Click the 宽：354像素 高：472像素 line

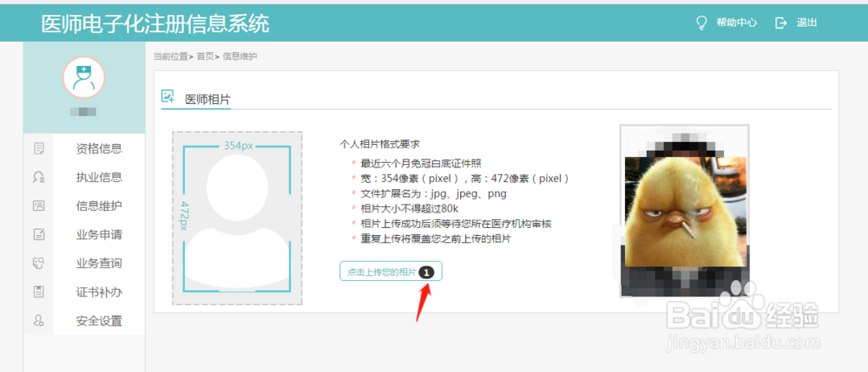tap(465, 179)
